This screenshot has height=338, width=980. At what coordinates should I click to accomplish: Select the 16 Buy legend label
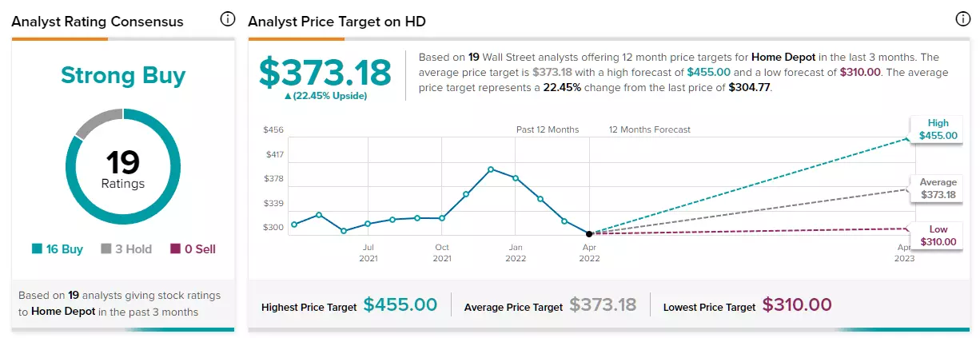pyautogui.click(x=64, y=249)
